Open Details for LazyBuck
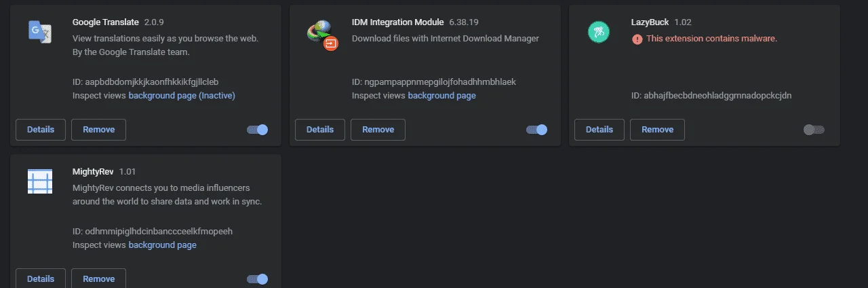This screenshot has height=288, width=868. pyautogui.click(x=599, y=129)
